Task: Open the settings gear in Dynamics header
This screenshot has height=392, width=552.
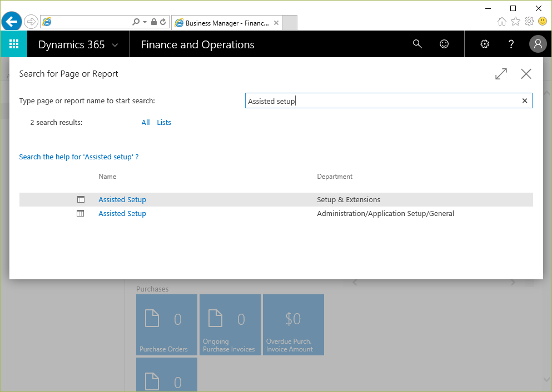Action: pyautogui.click(x=485, y=44)
